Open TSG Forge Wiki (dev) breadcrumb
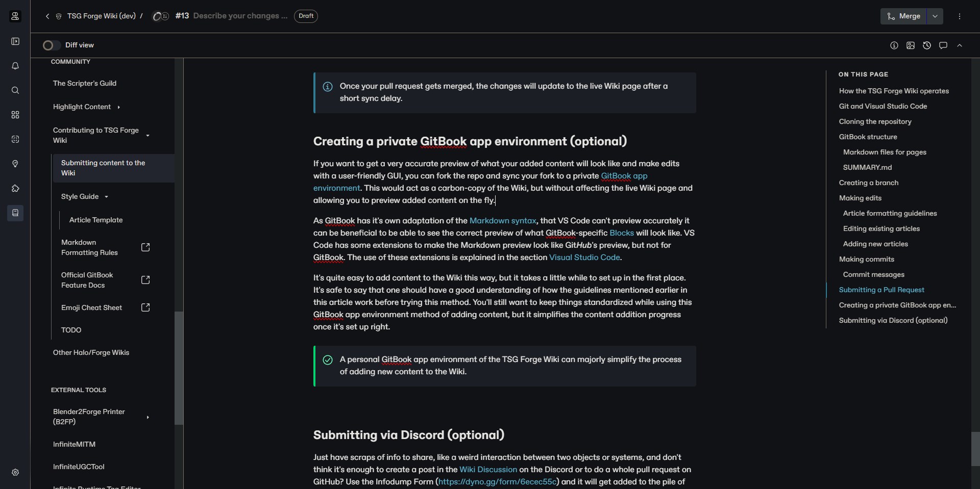 102,16
